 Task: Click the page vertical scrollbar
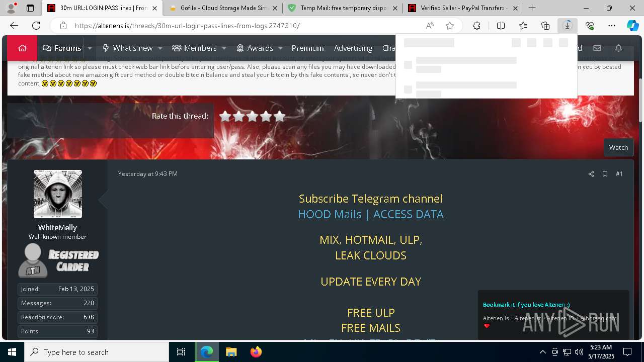tap(640, 101)
